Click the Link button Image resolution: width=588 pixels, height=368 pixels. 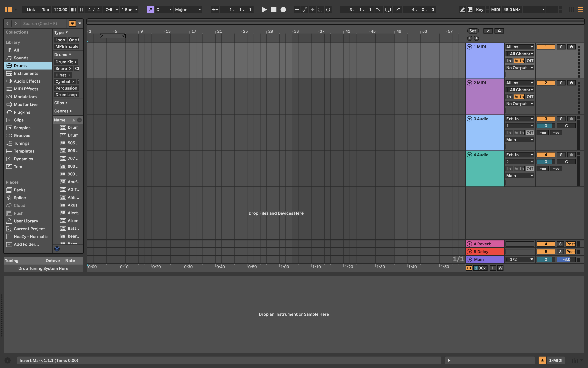31,9
